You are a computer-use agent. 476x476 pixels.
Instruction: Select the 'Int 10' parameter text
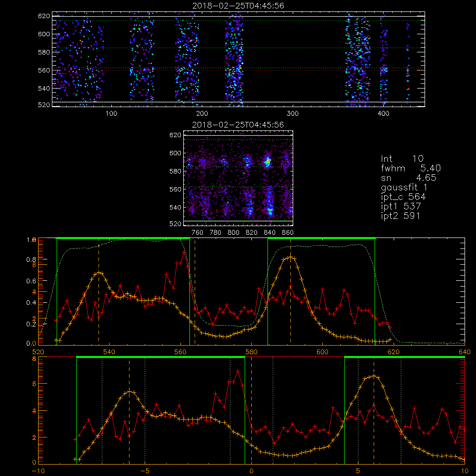point(402,159)
